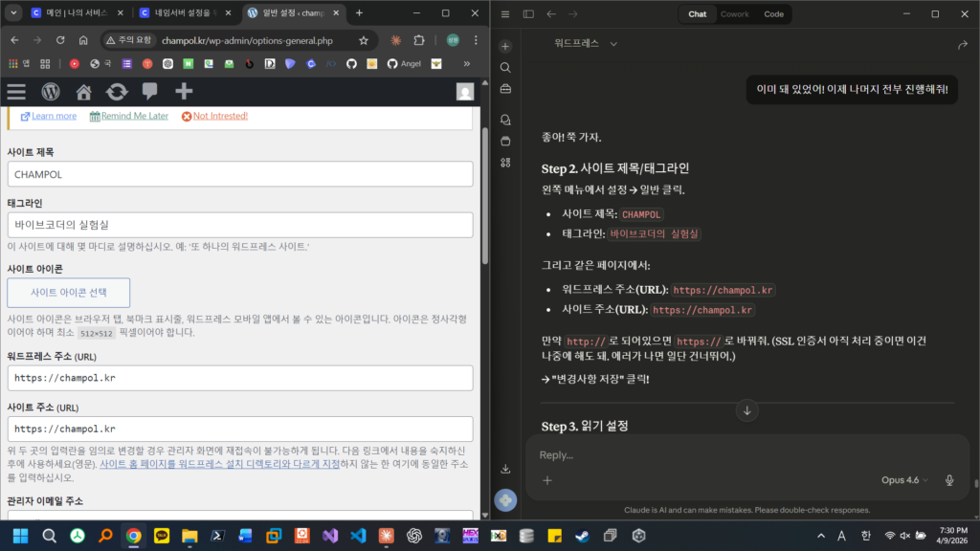Screen dimensions: 980x551
Task: Open Chrome tab search dropdown
Action: [x=13, y=12]
